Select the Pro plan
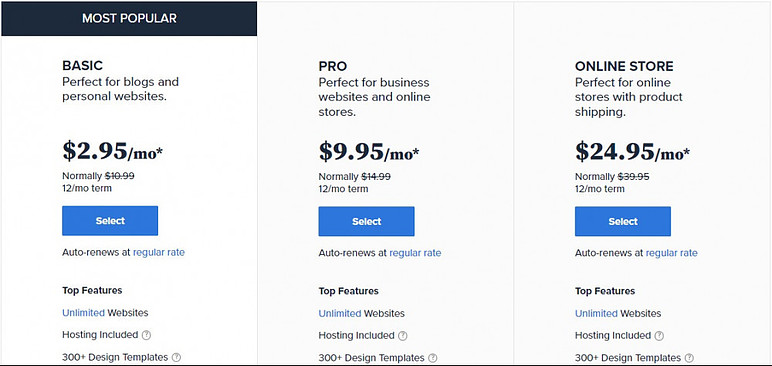Screen dimensions: 772x366 click(x=366, y=222)
